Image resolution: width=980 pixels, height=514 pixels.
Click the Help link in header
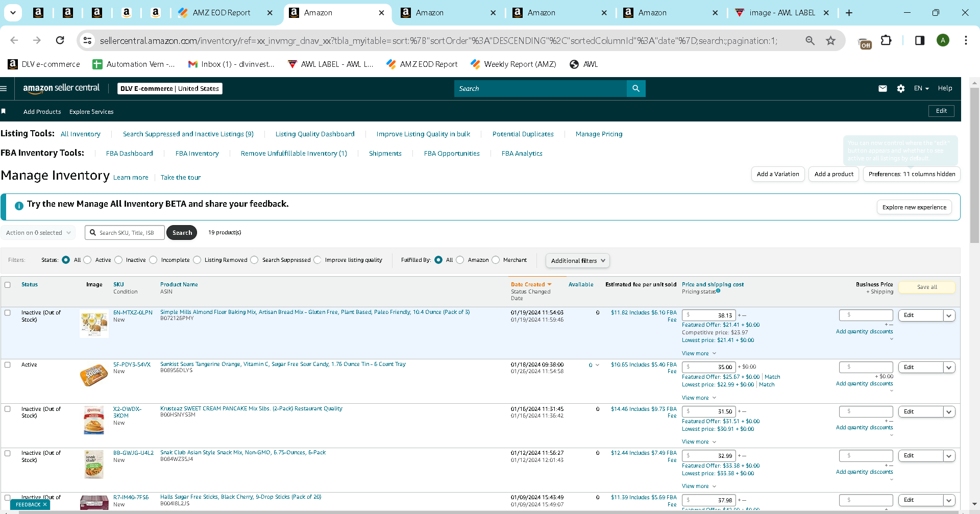pos(945,88)
